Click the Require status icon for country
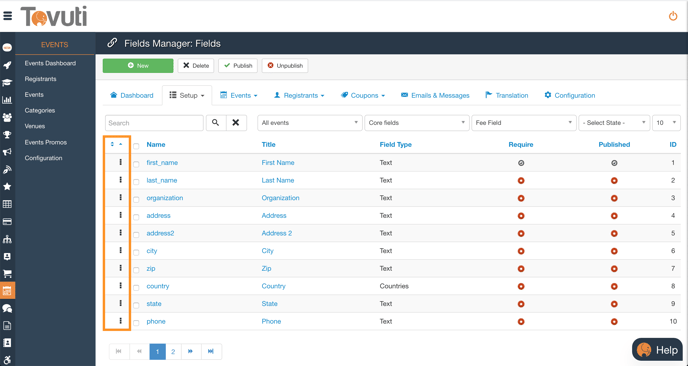Viewport: 688px width, 366px height. pos(521,286)
